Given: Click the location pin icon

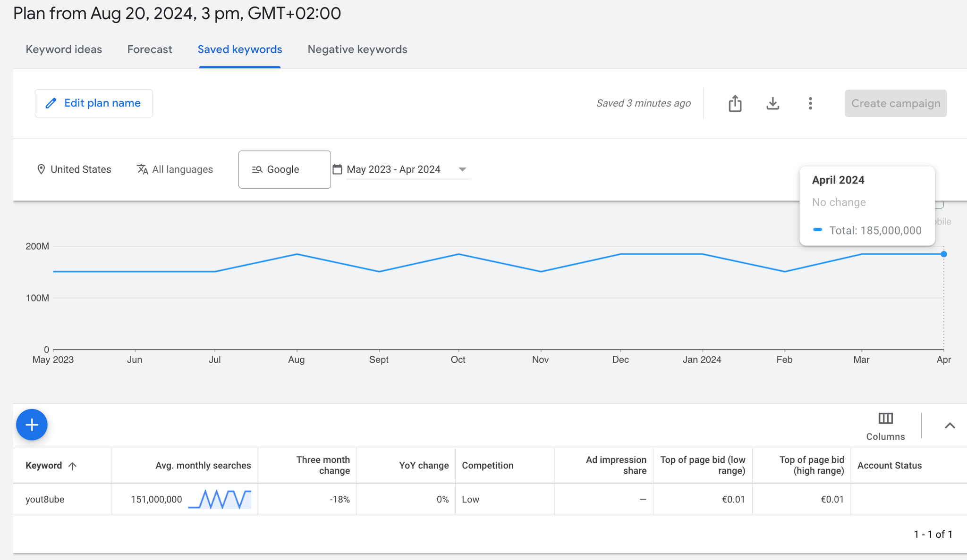Looking at the screenshot, I should (41, 169).
